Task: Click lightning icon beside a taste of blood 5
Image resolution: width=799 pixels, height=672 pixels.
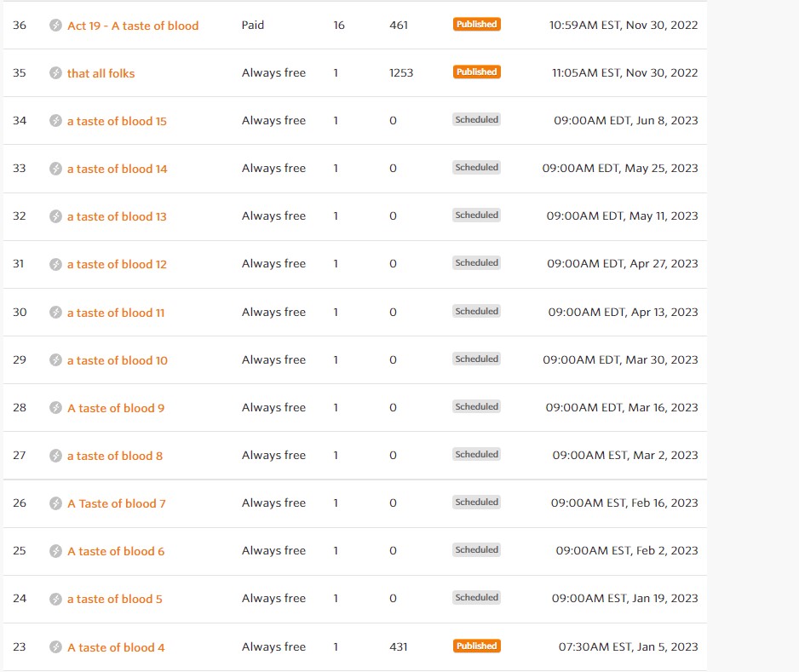Action: 56,599
